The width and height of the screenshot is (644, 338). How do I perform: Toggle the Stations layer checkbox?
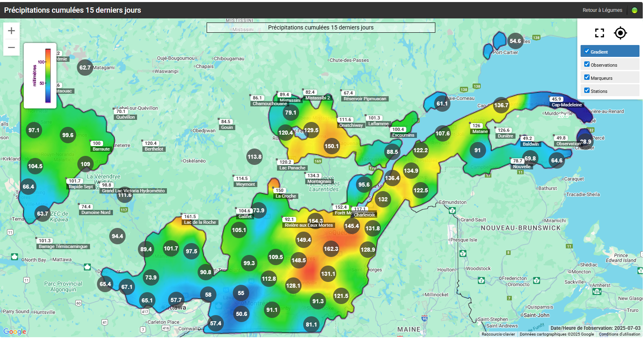click(x=587, y=90)
